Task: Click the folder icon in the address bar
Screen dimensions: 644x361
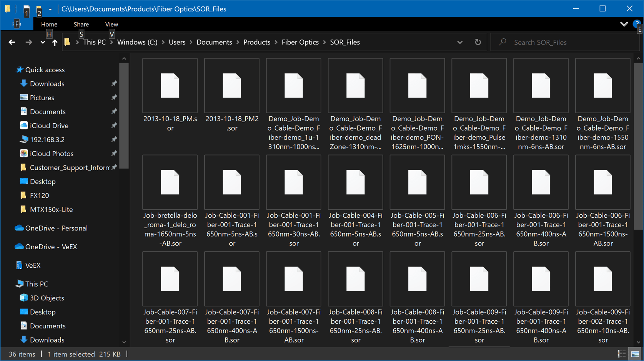Action: [x=67, y=42]
